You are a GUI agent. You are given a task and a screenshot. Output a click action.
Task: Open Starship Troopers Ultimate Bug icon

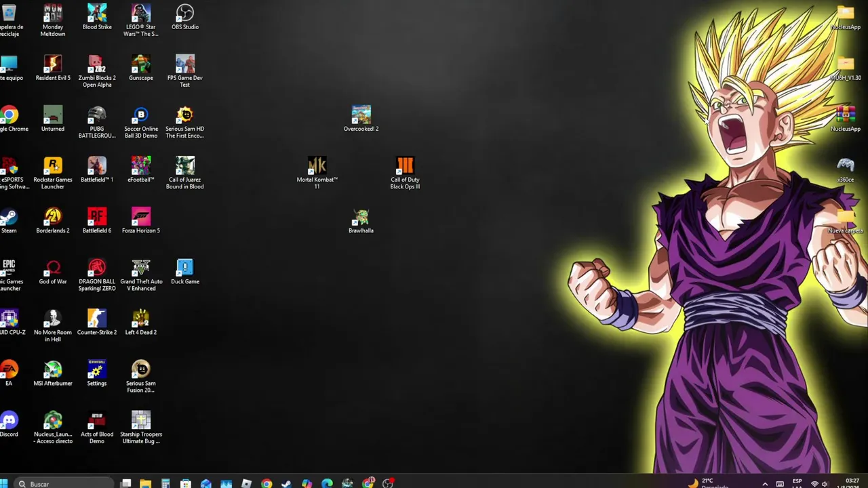click(141, 427)
